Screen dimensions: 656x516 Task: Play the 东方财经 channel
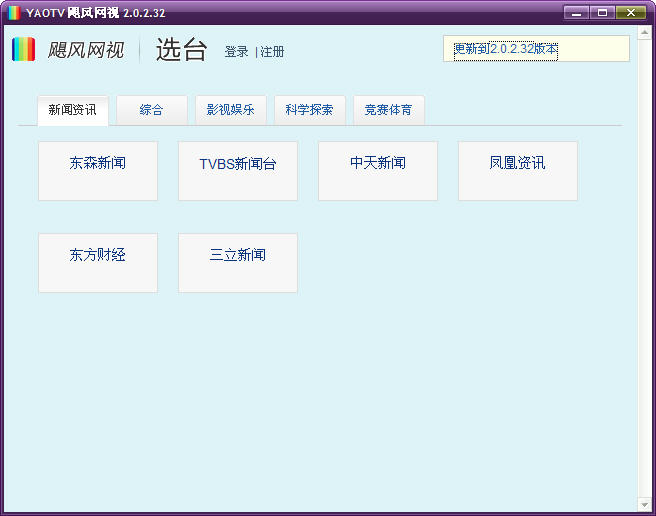tap(98, 263)
